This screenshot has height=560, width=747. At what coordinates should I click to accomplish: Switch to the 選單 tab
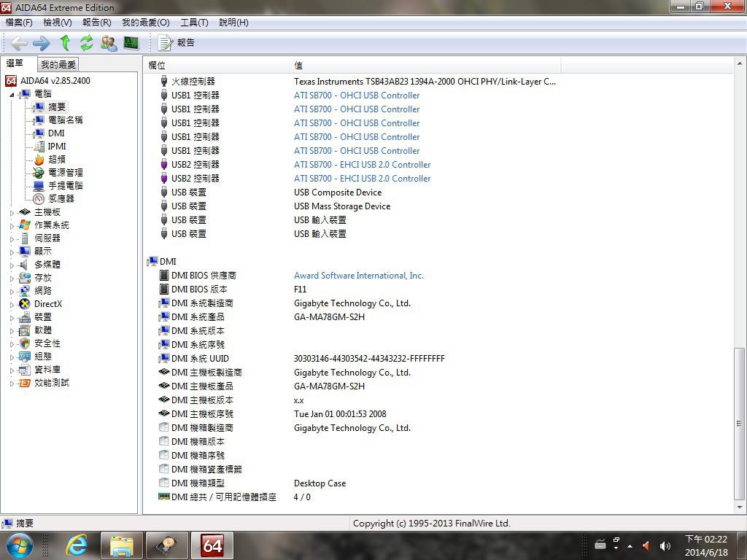(15, 63)
